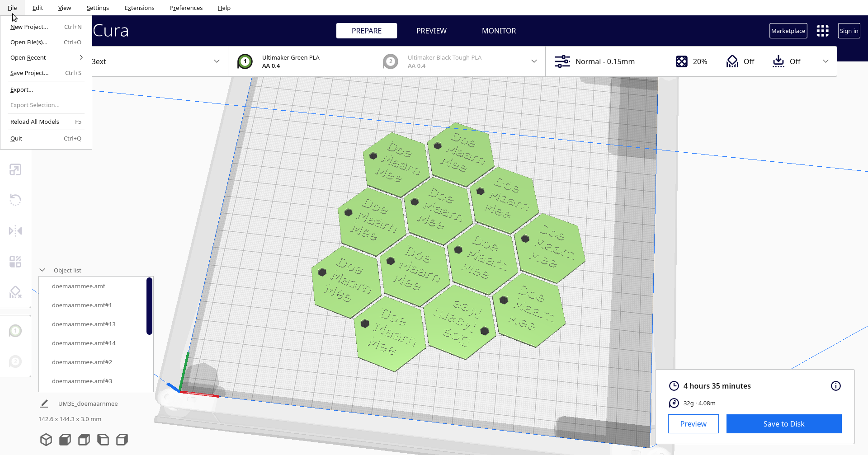Viewport: 868px width, 455px height.
Task: Click the Preview button in print panel
Action: tap(693, 424)
